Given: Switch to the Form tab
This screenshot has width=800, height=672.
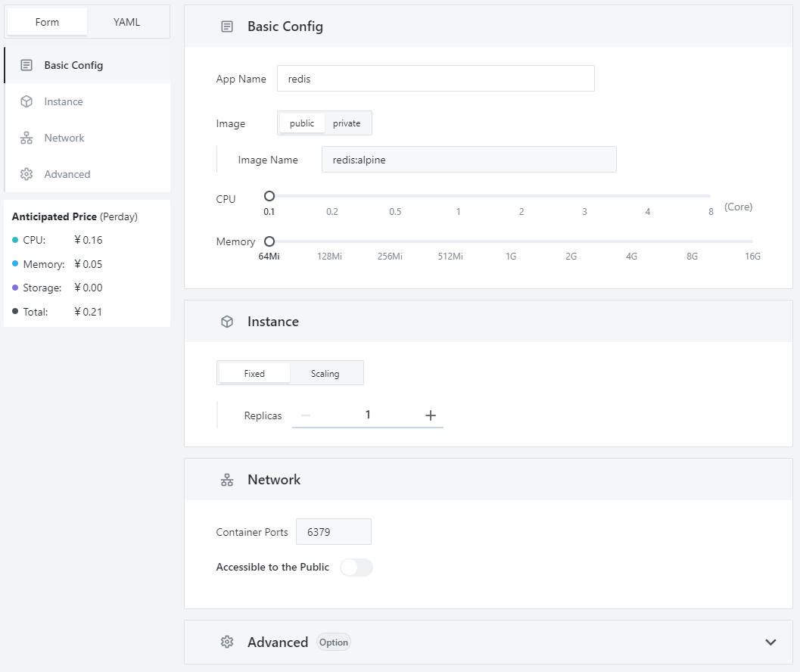Looking at the screenshot, I should click(47, 22).
